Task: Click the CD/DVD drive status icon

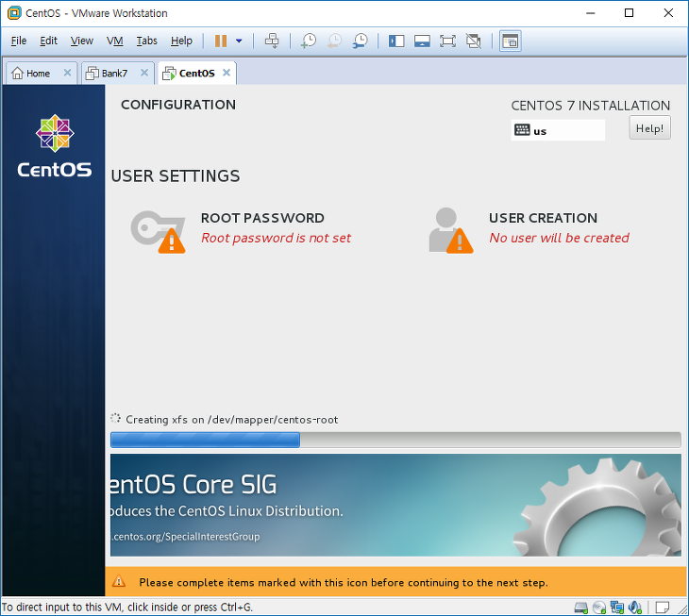Action: [x=599, y=608]
